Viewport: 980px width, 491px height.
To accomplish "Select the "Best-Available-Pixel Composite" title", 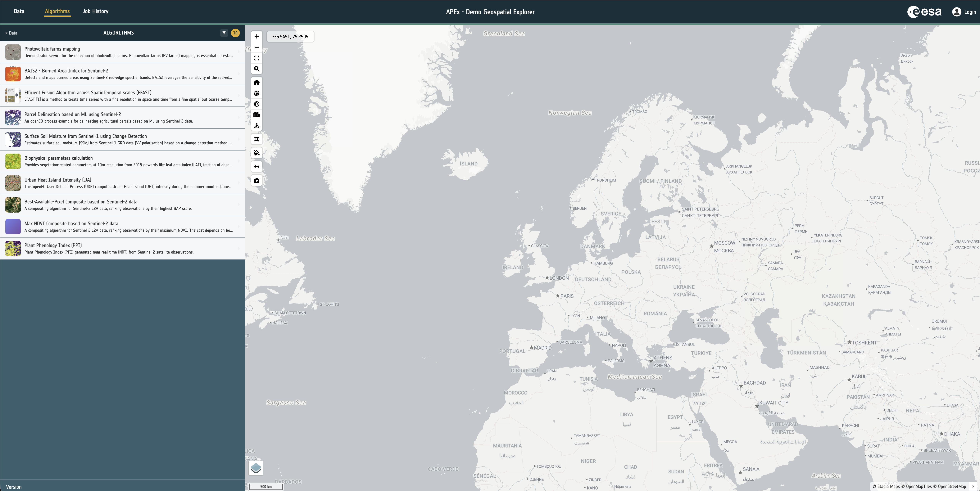I will 81,202.
